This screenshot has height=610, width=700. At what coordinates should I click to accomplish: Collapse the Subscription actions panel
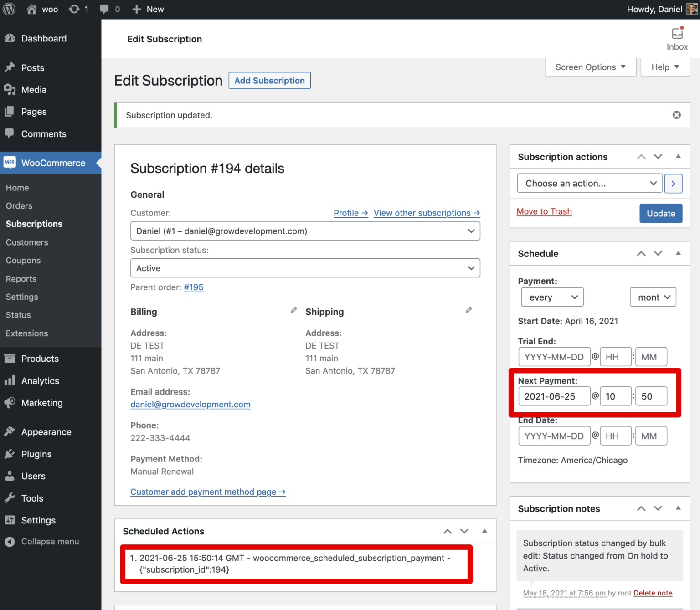[x=678, y=156]
